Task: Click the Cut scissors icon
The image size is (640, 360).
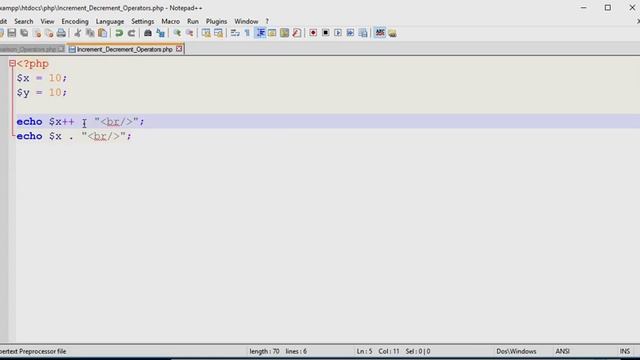Action: coord(78,33)
